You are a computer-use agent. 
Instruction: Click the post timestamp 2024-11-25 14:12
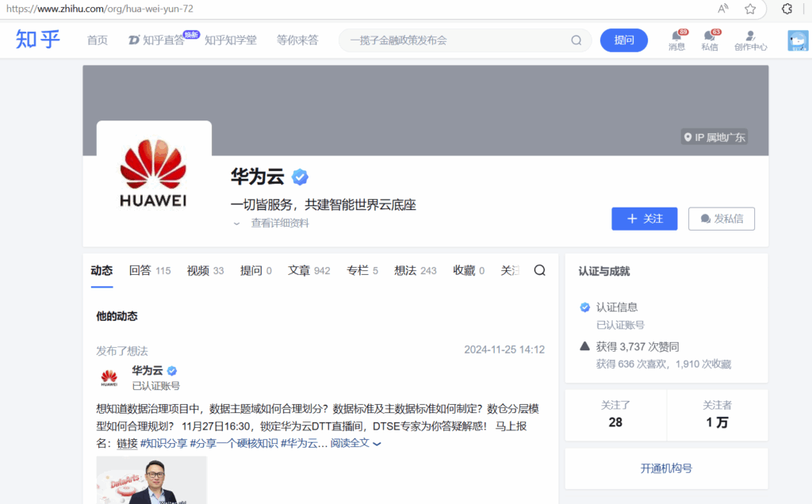point(504,349)
